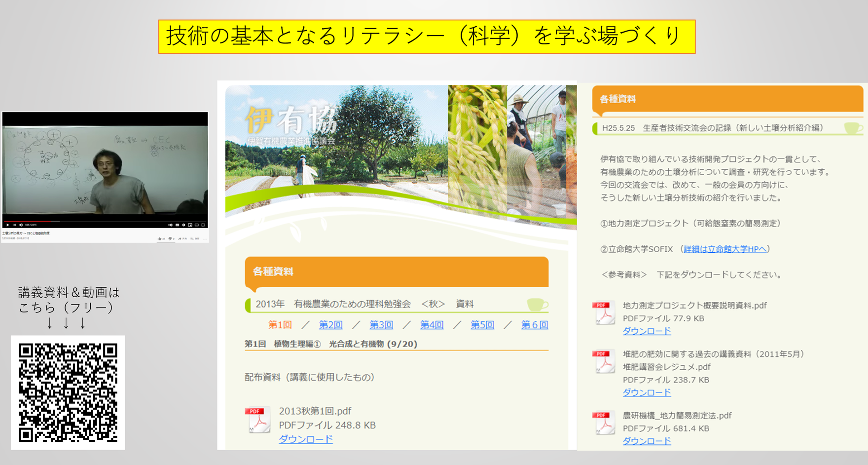Switch video to theater mode
This screenshot has height=465, width=868.
pyautogui.click(x=196, y=225)
